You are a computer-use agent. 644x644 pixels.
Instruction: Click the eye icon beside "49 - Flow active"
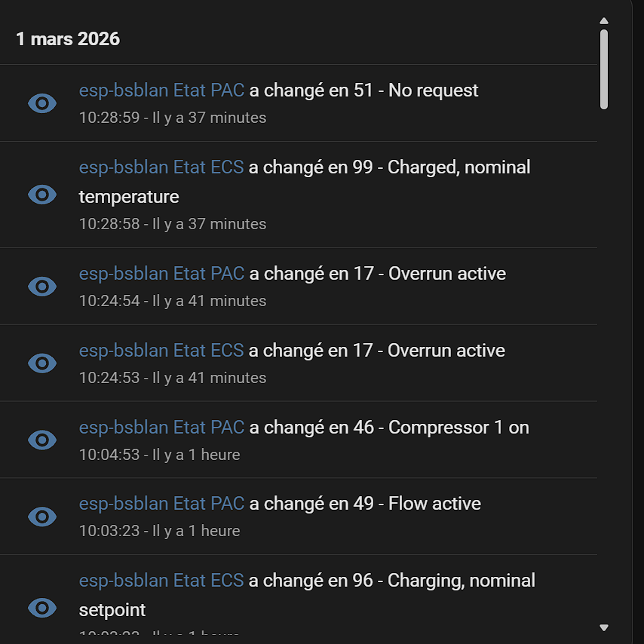[42, 517]
